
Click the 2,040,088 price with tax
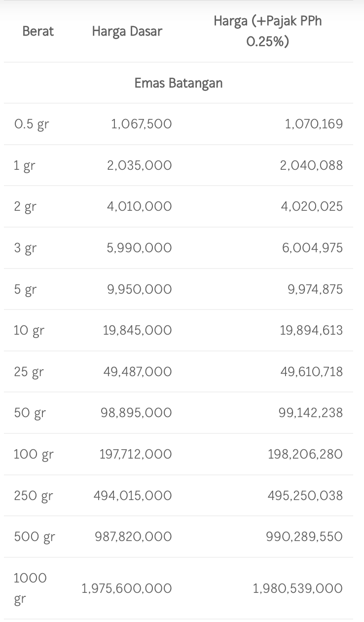(x=311, y=165)
